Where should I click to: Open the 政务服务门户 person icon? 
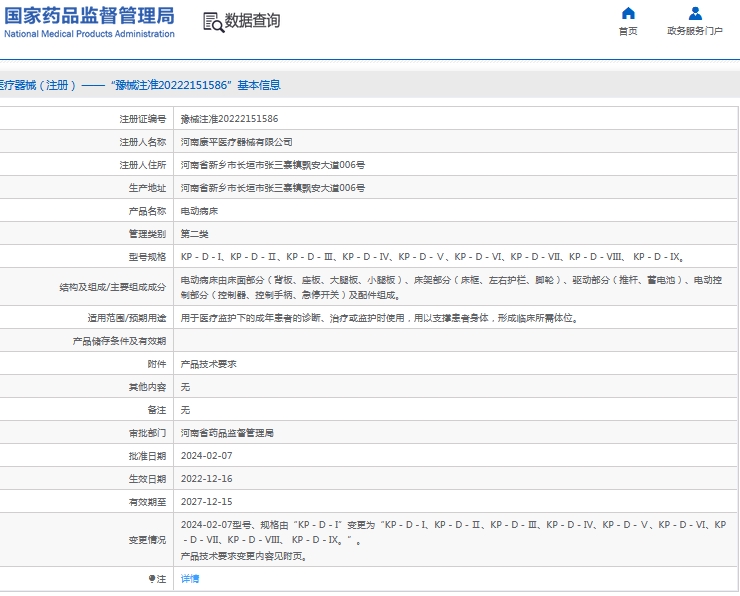tap(695, 13)
